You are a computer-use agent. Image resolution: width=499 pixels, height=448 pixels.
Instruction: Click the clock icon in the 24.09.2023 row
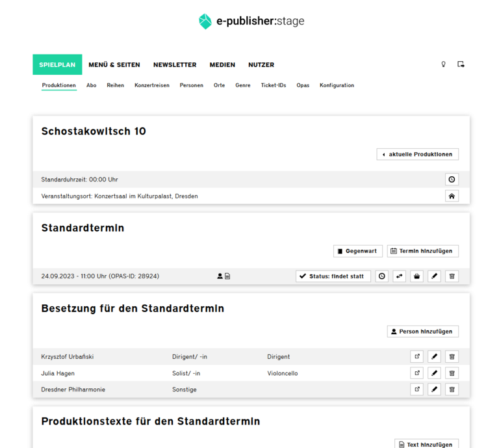382,276
